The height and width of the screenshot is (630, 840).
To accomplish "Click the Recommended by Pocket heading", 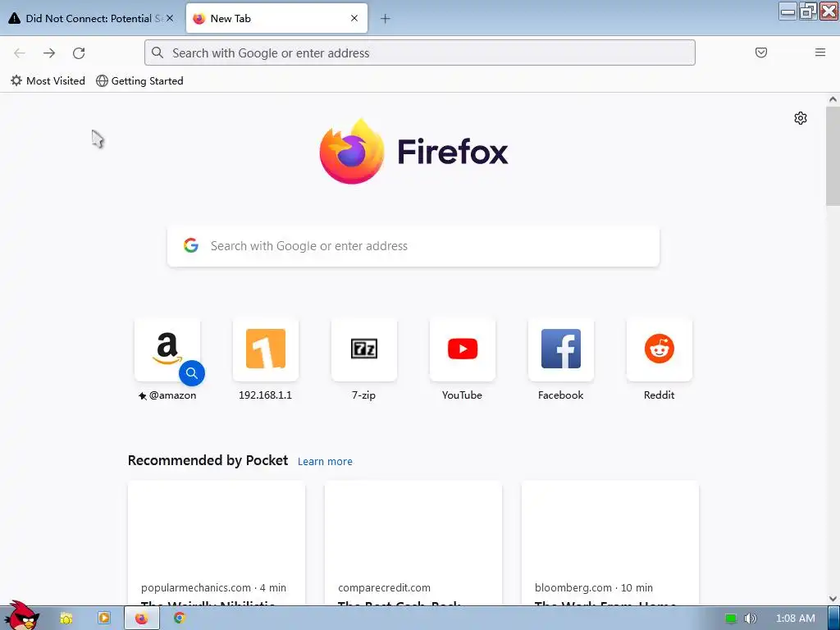I will [x=208, y=461].
